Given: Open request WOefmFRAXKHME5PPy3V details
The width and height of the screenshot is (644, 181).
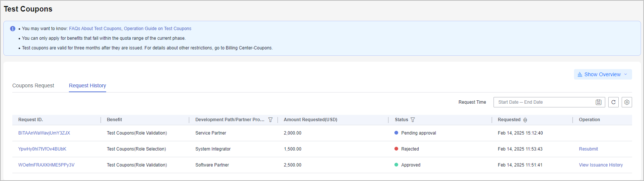Looking at the screenshot, I should [x=46, y=165].
